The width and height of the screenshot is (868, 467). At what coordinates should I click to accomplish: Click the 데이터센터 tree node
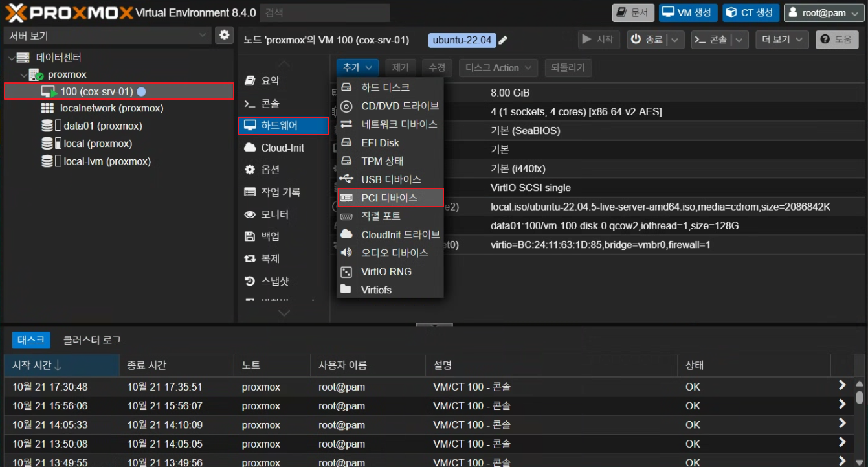(58, 58)
